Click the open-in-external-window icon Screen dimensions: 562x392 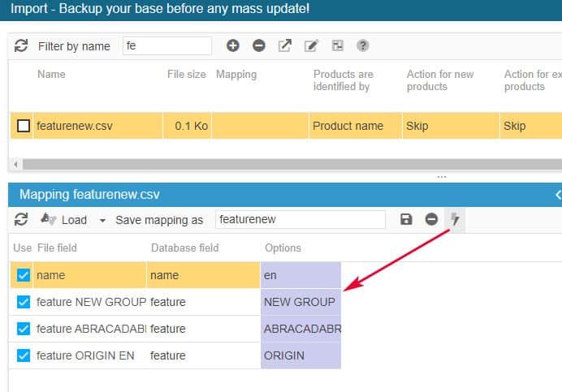tap(285, 46)
